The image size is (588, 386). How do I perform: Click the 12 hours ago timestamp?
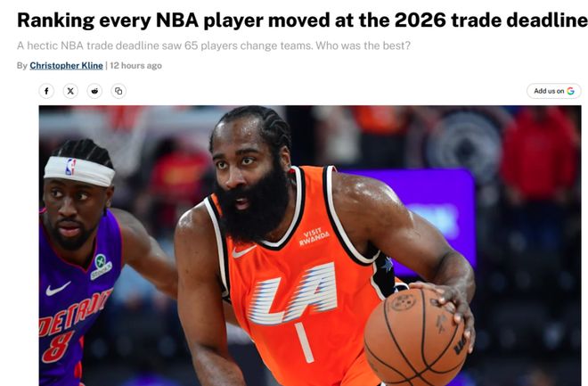coord(135,66)
